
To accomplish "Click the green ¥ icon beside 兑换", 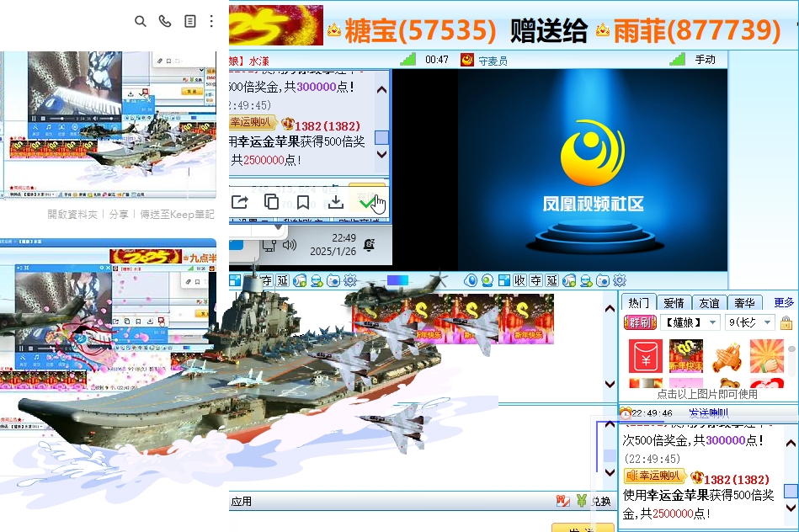I will coord(582,501).
